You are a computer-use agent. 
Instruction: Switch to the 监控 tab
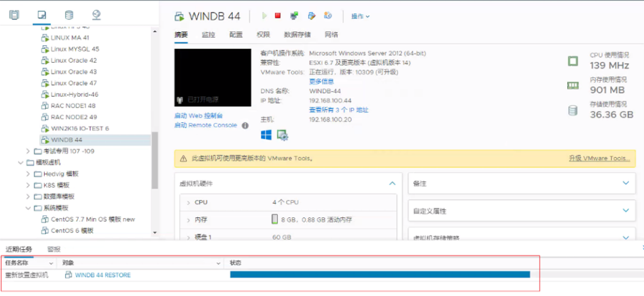[x=208, y=35]
